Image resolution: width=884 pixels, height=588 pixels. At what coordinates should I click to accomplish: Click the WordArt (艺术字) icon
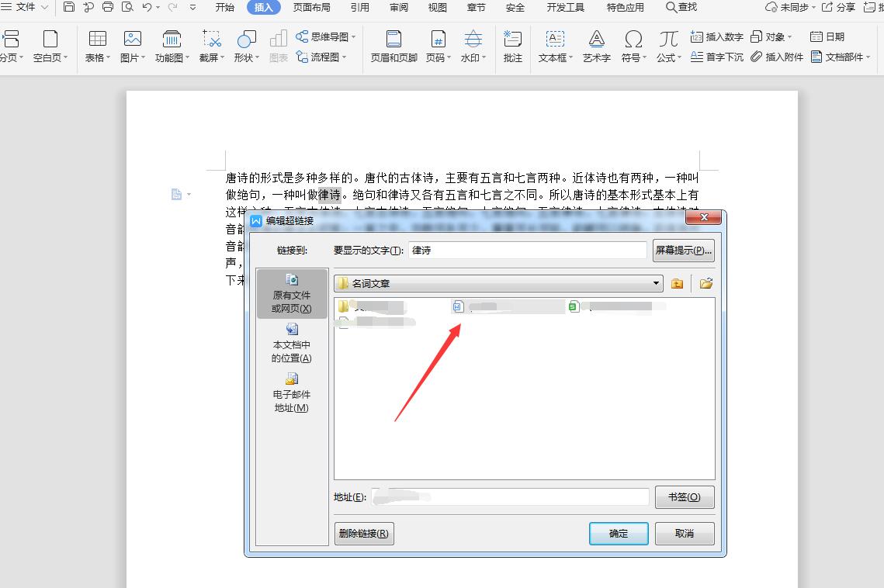[x=597, y=47]
